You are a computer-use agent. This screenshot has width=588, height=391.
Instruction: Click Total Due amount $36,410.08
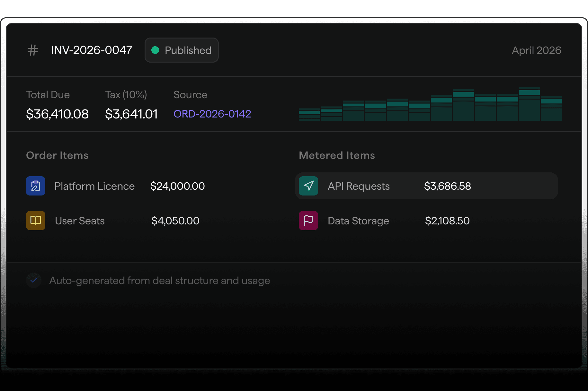point(57,114)
